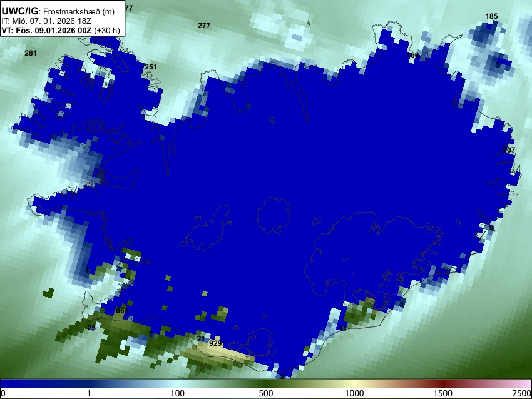Click the 25 value on the map

click(91, 328)
